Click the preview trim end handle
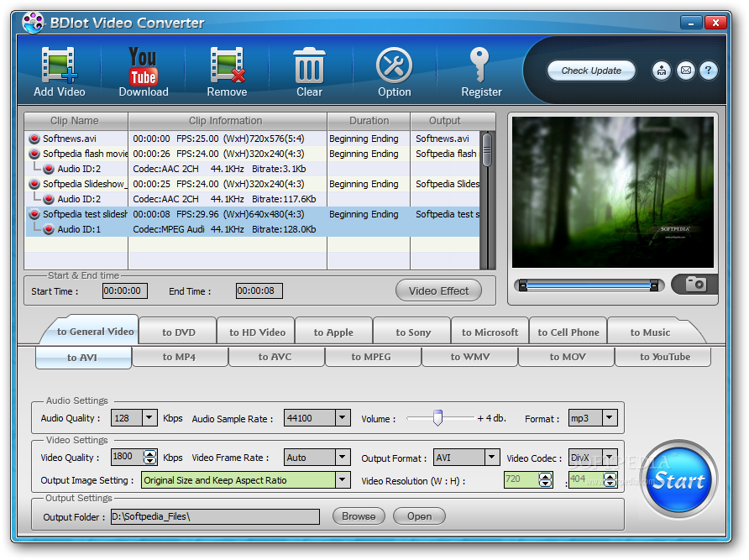This screenshot has width=749, height=560. pos(654,285)
